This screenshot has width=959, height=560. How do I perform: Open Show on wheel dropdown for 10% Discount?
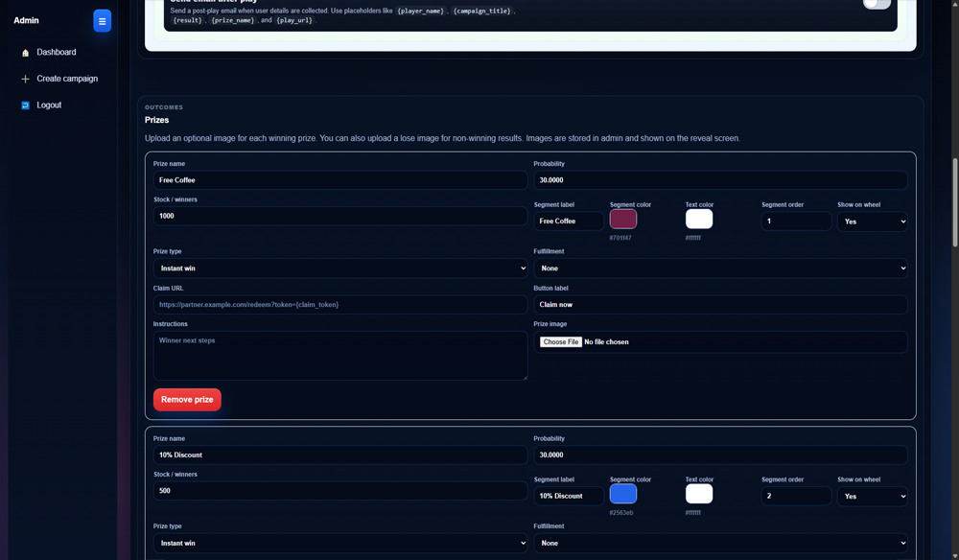[872, 497]
